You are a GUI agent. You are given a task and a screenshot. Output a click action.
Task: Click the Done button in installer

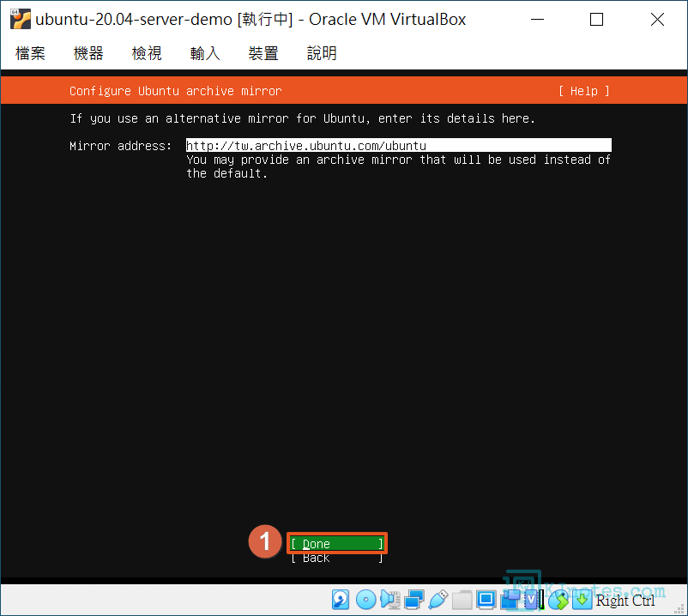pos(337,544)
